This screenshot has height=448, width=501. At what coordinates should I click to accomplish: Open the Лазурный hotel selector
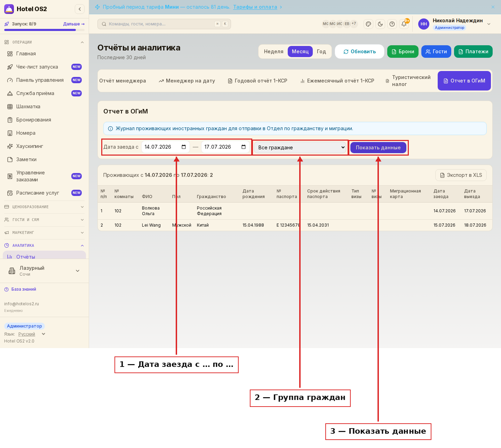(x=45, y=271)
